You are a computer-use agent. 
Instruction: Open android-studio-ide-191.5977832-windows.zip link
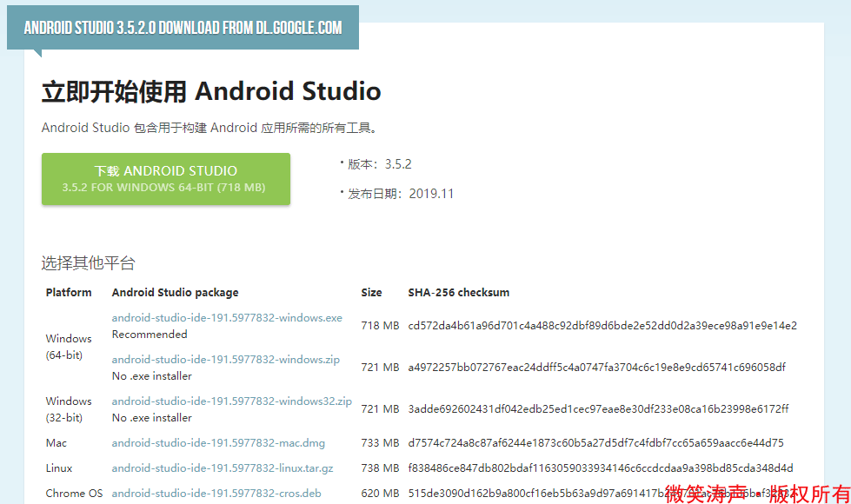click(226, 360)
